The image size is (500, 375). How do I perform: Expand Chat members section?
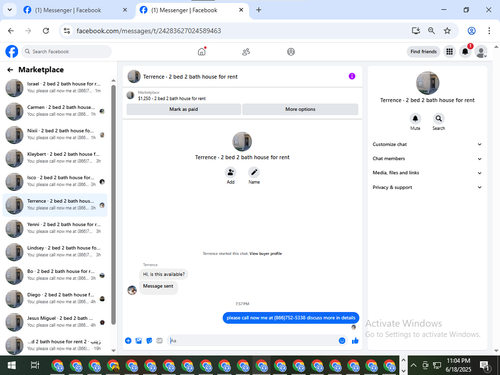pos(427,159)
